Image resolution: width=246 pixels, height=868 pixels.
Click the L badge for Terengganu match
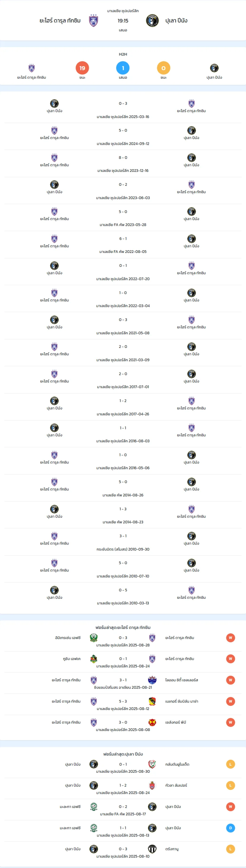click(x=230, y=849)
